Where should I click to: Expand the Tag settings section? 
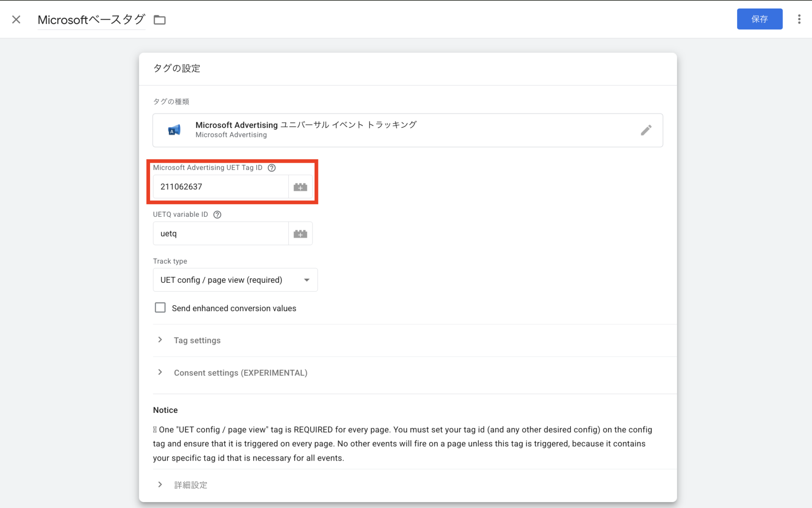197,340
